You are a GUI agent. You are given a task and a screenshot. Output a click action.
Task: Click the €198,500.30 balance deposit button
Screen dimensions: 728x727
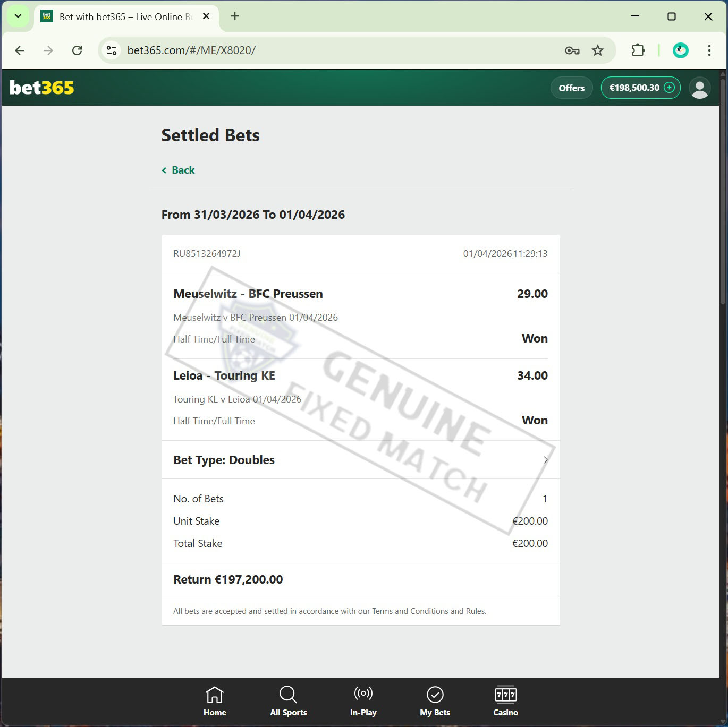pos(640,88)
